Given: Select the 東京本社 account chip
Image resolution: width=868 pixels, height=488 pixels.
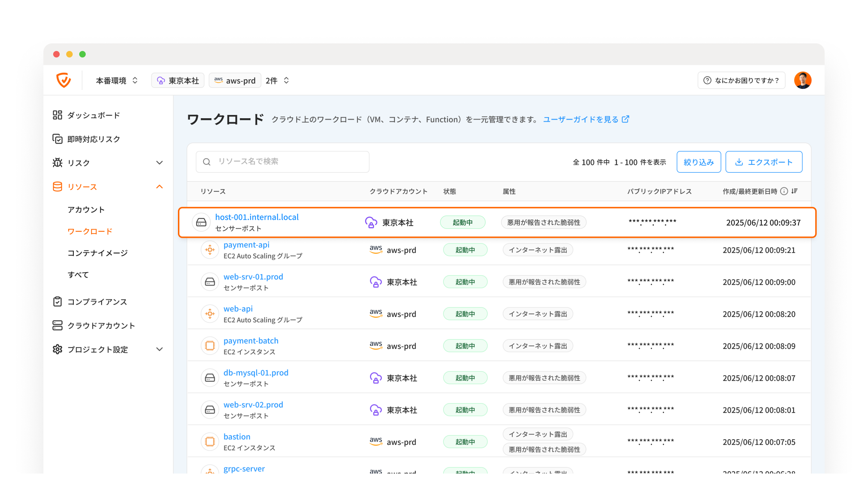Looking at the screenshot, I should pyautogui.click(x=178, y=80).
